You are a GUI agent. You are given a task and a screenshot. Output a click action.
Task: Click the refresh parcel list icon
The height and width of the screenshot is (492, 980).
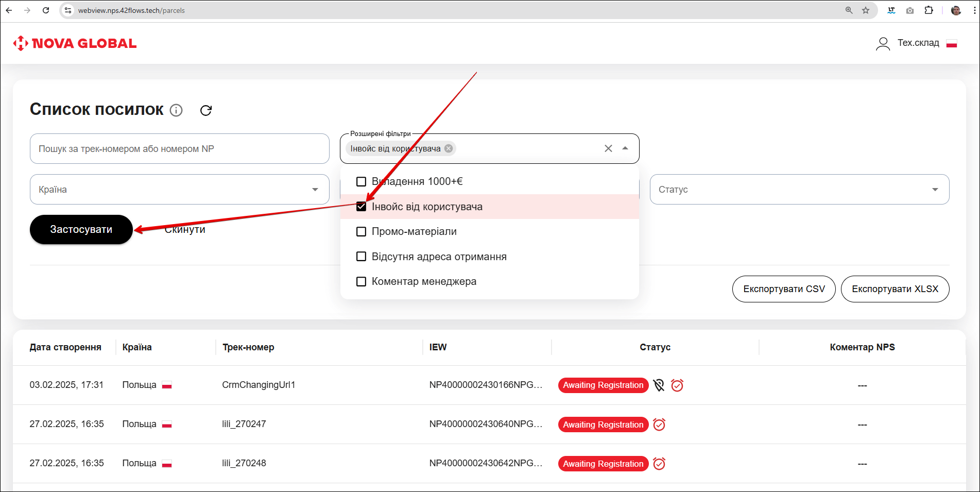click(x=206, y=110)
